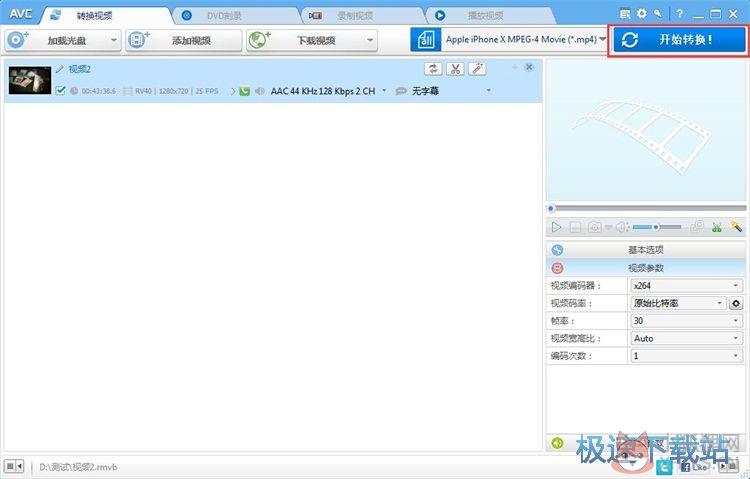Click the 视频2 file name
750x479 pixels.
79,69
